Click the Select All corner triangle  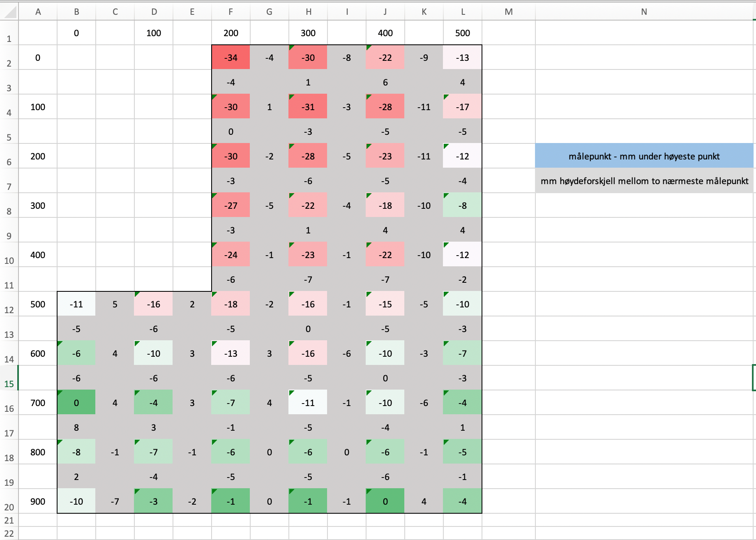pos(11,12)
